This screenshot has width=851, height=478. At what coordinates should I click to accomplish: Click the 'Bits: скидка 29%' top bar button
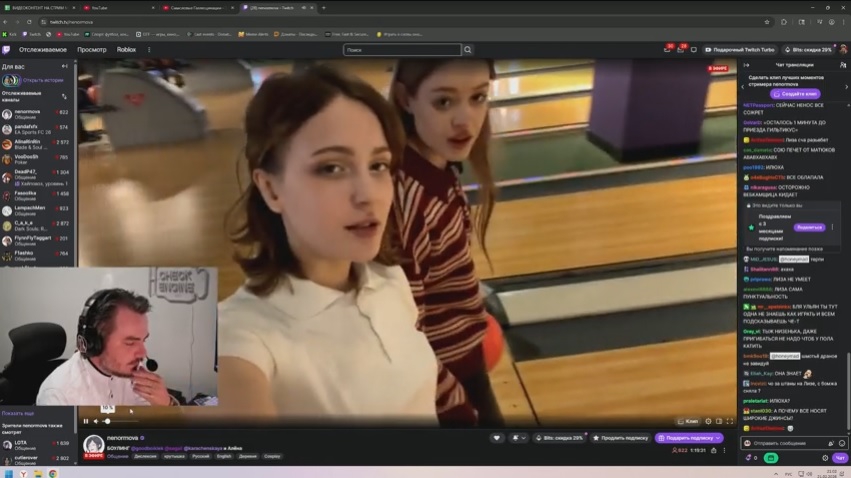(x=809, y=49)
